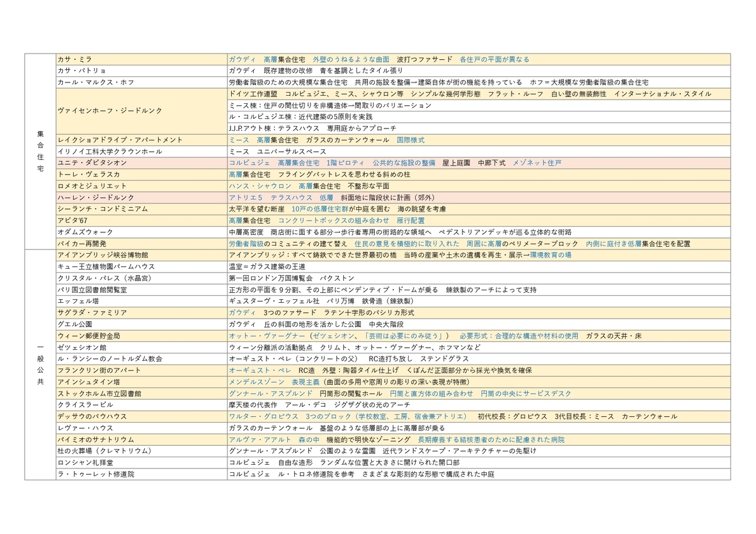
Task: Click the ユニテ・ダビタシオン cell
Action: click(141, 162)
